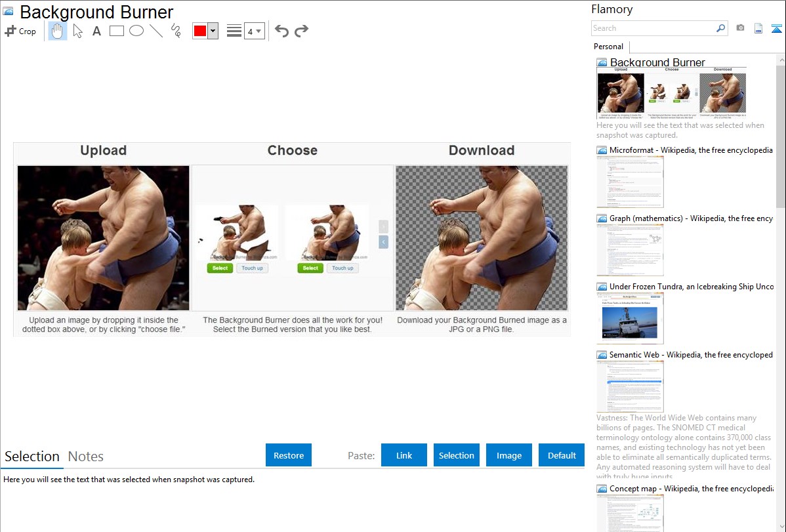
Task: Open the Microformat Wikipedia snapshot thumbnail
Action: pos(630,182)
